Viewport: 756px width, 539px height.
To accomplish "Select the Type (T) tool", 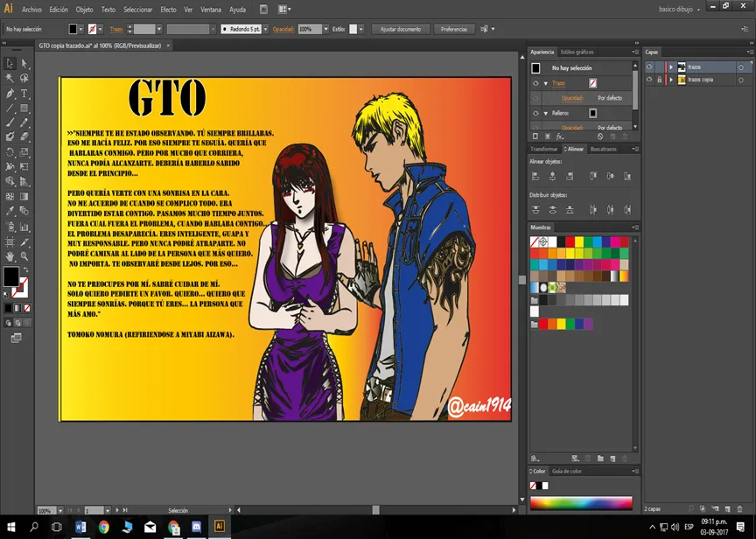I will (24, 93).
